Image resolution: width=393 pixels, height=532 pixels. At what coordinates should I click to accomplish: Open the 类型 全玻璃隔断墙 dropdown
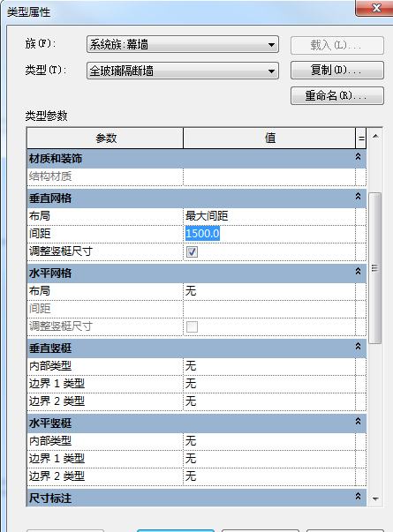tap(183, 71)
